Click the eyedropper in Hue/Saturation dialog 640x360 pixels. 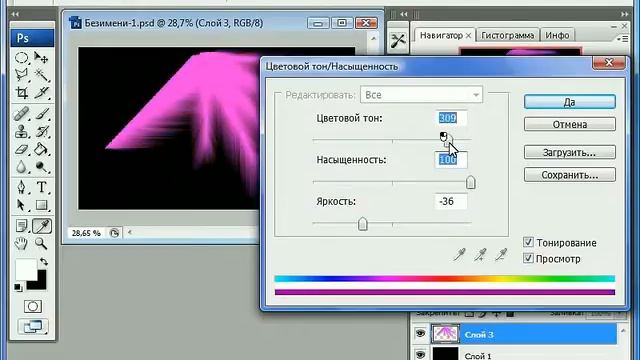(460, 255)
